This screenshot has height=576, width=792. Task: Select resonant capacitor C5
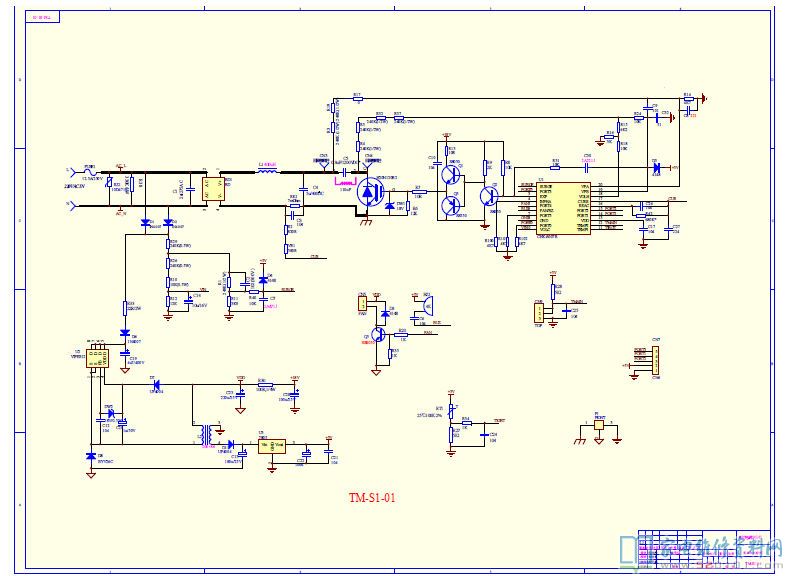click(x=345, y=172)
